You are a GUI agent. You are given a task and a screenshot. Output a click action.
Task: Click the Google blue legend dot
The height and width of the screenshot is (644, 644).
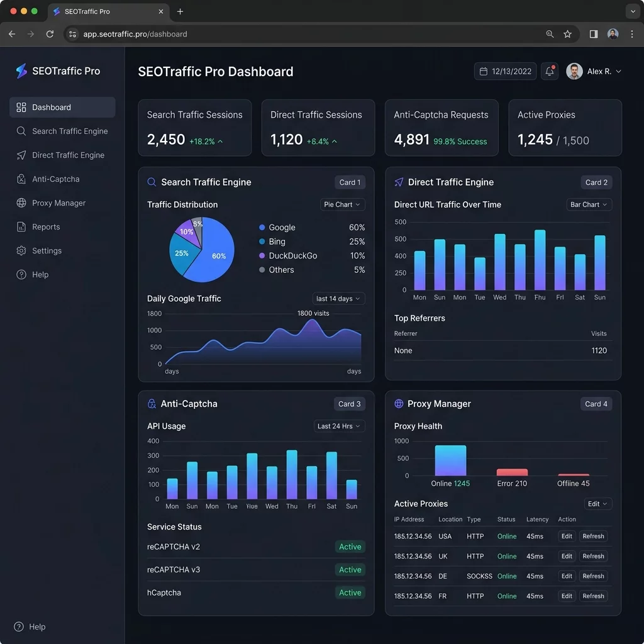point(262,227)
